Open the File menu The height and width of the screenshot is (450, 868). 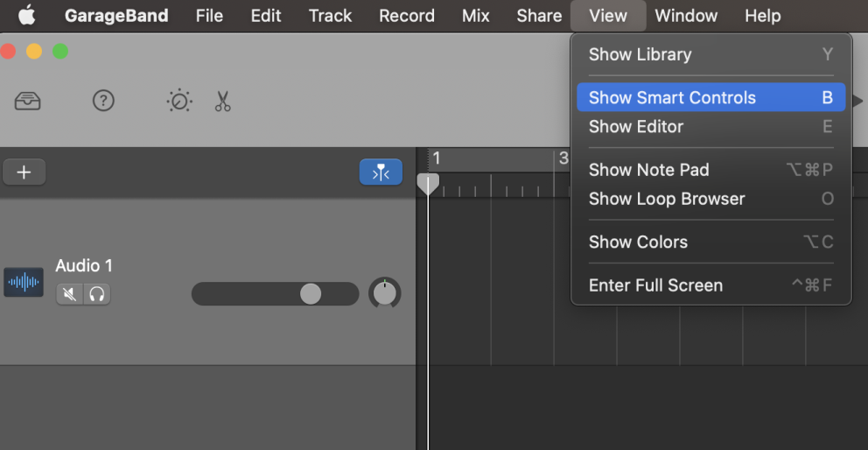click(209, 16)
